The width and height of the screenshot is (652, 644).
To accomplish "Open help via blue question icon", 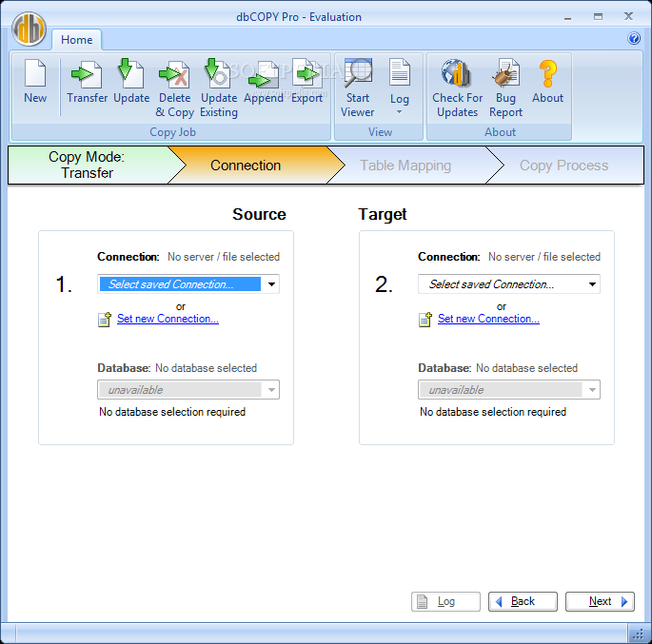I will coord(634,39).
